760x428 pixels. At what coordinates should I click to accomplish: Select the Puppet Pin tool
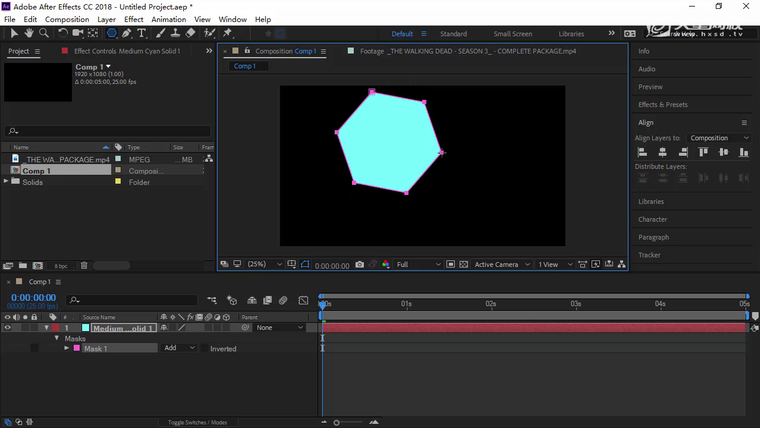(227, 33)
